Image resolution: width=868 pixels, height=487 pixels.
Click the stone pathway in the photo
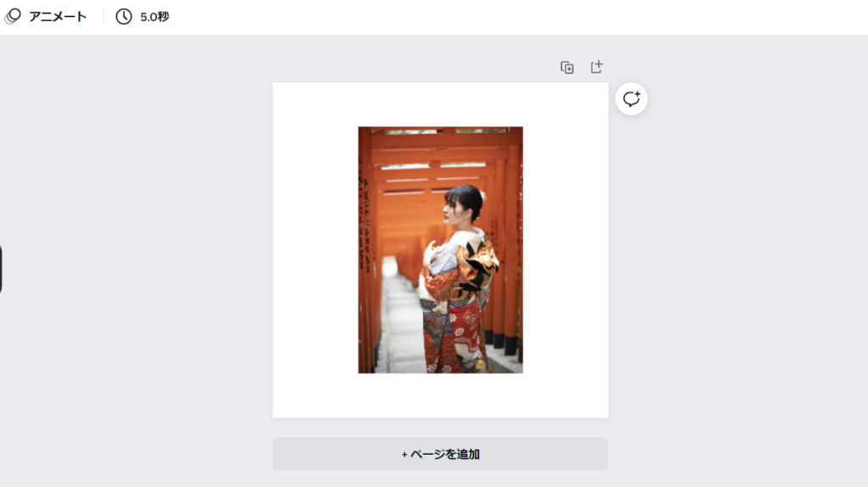tap(400, 321)
